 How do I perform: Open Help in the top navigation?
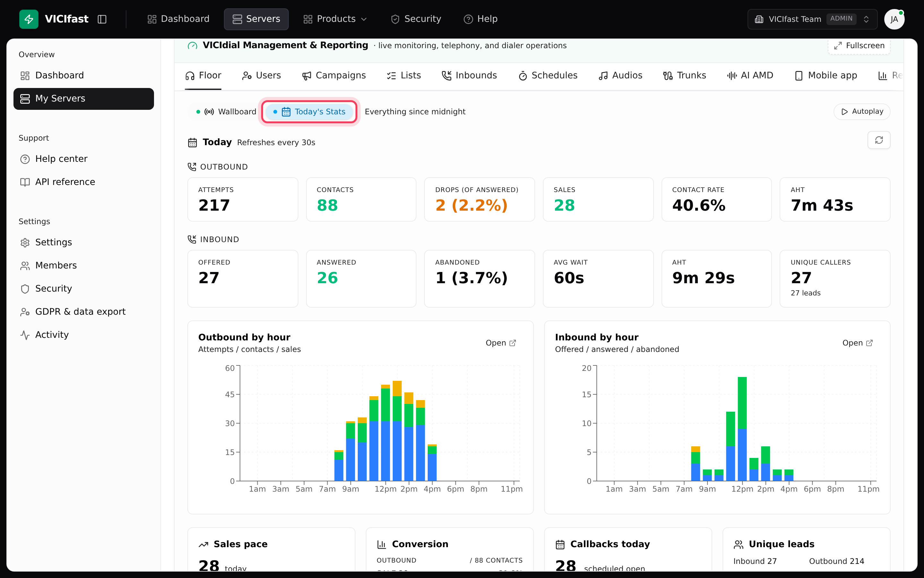480,19
